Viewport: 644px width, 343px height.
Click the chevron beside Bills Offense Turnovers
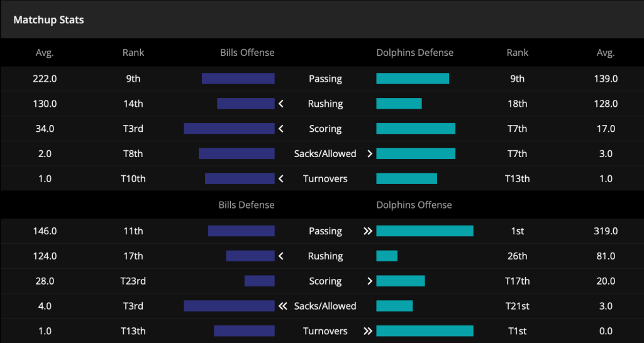281,179
